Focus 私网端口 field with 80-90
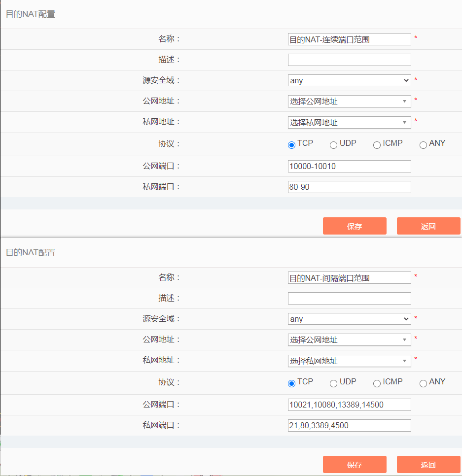 pyautogui.click(x=349, y=187)
